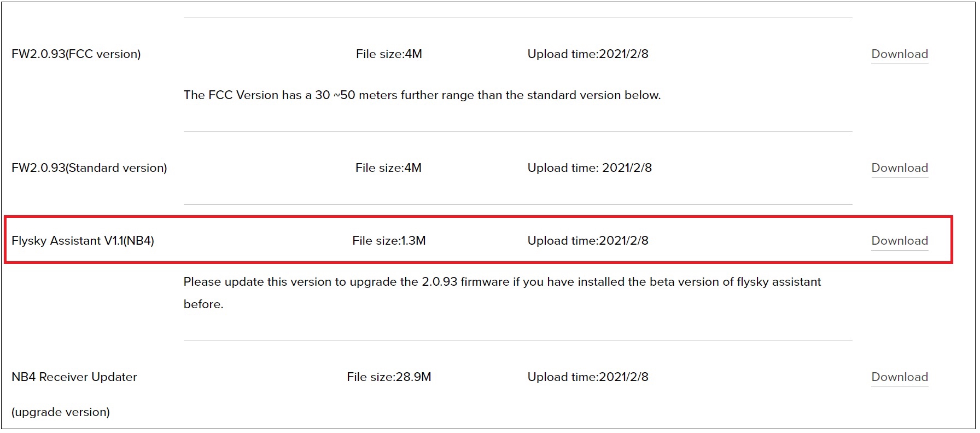Screen dimensions: 980x433
Task: Click the FW2.0.93(Standard version) title
Action: pos(89,168)
